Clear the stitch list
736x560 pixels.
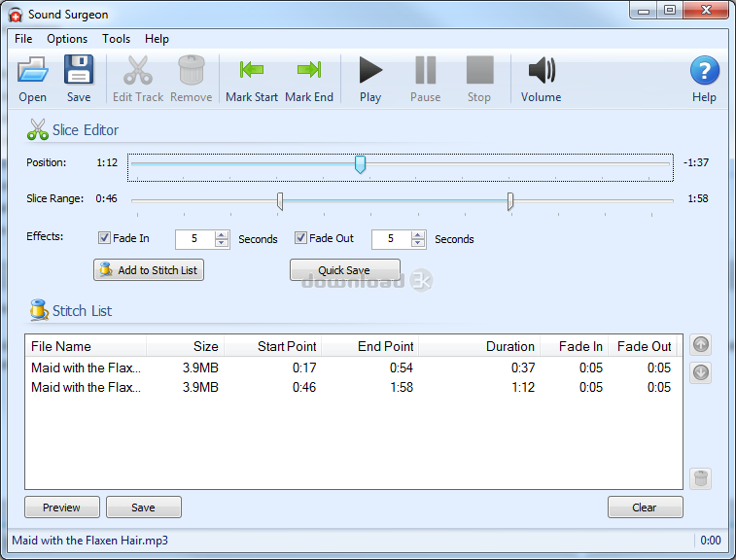pos(645,507)
